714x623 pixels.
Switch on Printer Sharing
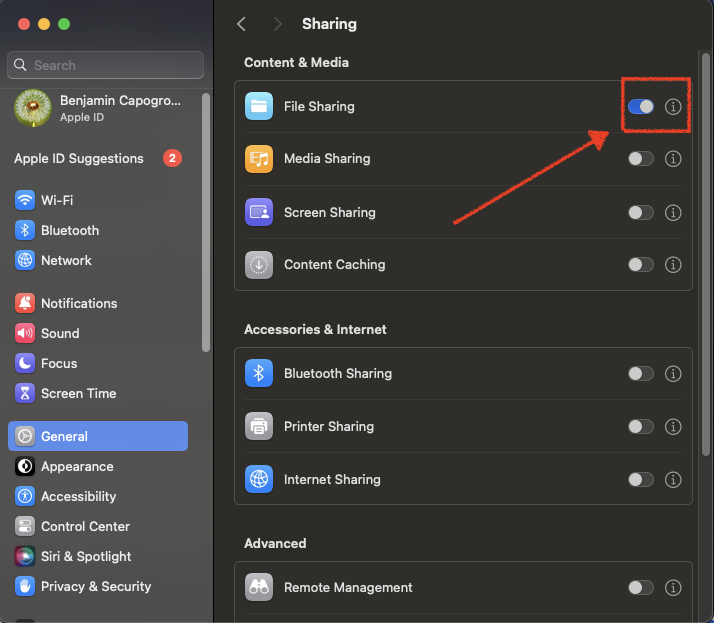coord(641,426)
